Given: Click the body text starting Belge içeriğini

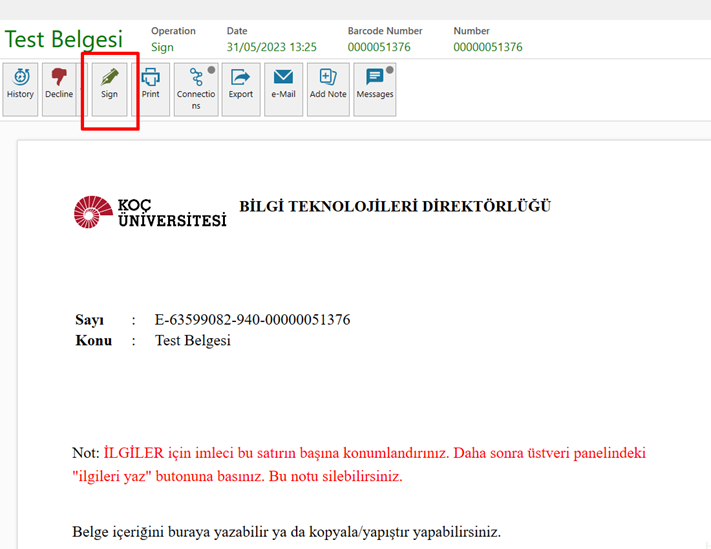Looking at the screenshot, I should (287, 531).
